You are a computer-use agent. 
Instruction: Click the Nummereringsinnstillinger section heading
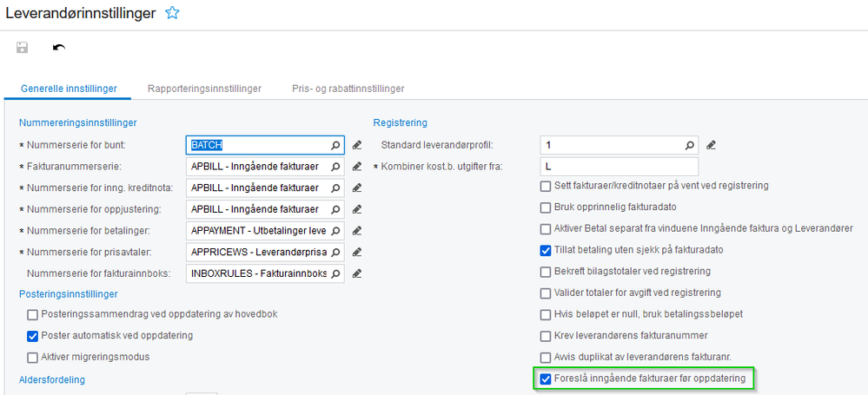point(78,122)
